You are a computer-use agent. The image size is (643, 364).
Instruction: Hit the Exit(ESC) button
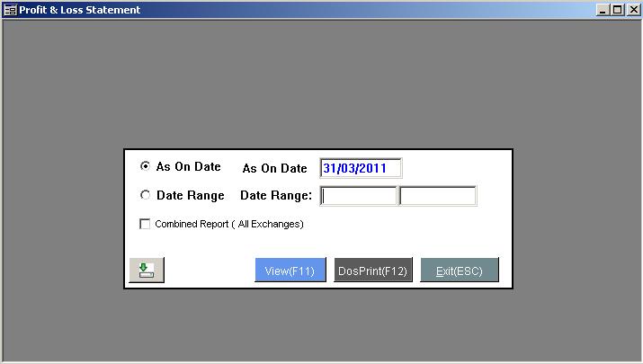(x=460, y=271)
